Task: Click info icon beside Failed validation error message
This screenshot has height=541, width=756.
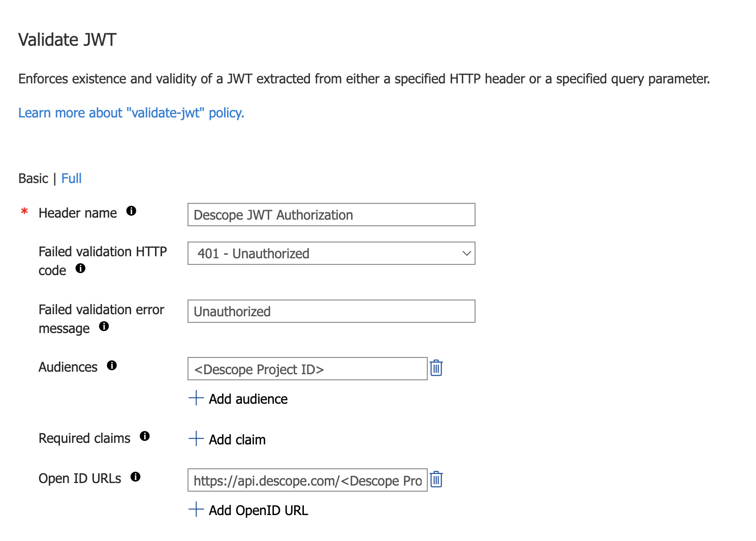Action: [104, 326]
